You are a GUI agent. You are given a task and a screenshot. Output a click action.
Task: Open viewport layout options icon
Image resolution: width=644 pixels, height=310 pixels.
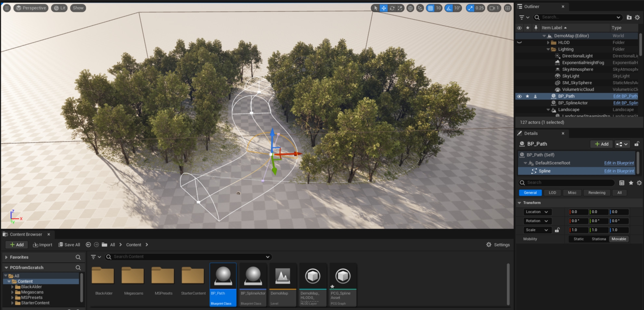(x=507, y=8)
